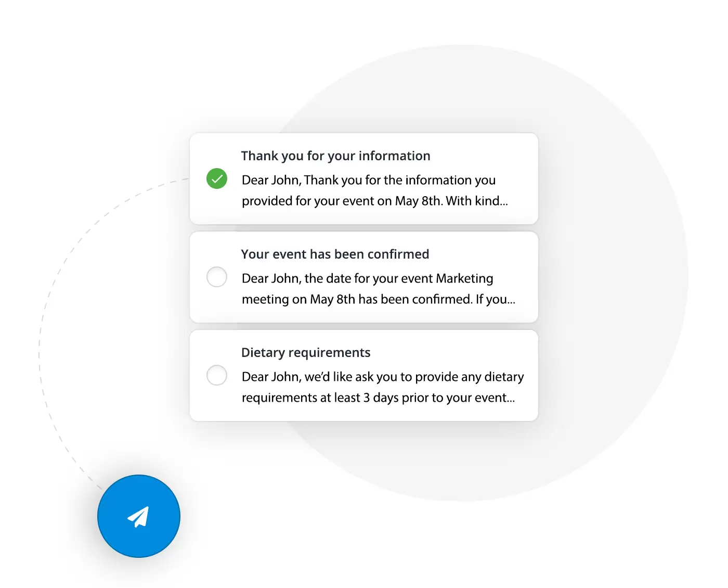
Task: Click "Dear John" in the confirmation message
Action: 270,278
